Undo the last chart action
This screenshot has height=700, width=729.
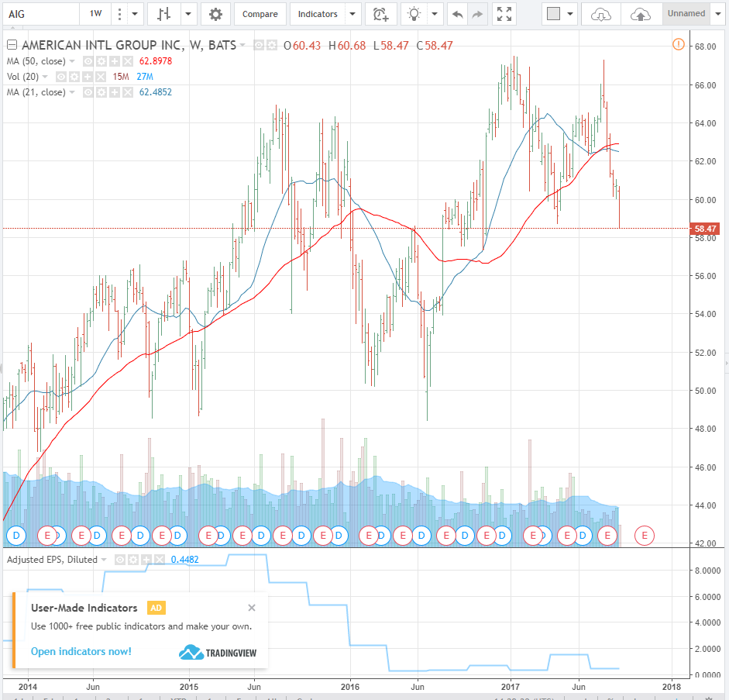[458, 14]
